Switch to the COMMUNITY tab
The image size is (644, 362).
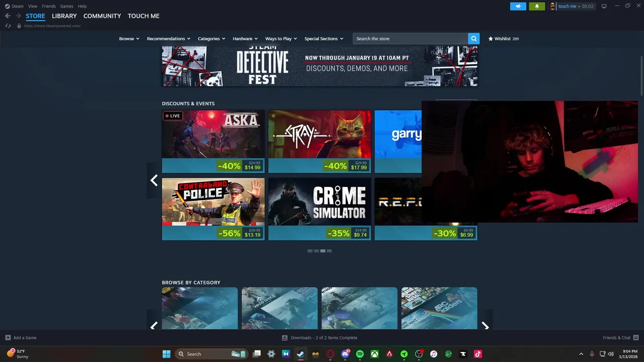pyautogui.click(x=102, y=16)
